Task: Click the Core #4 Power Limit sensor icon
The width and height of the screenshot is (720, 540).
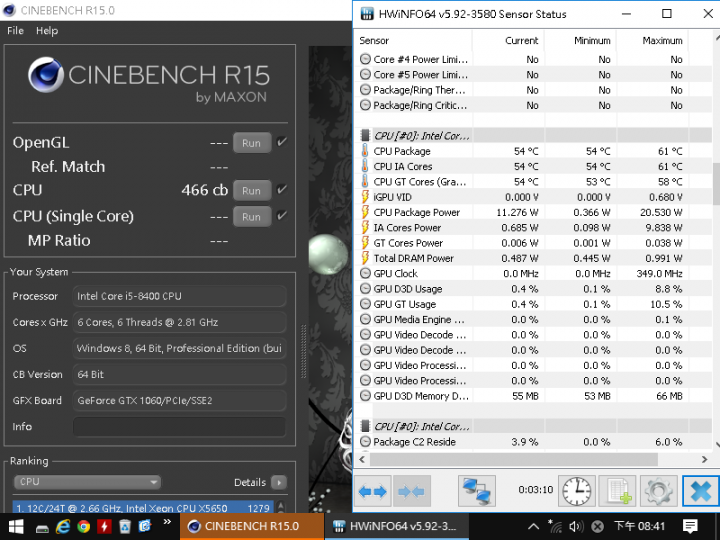Action: pyautogui.click(x=365, y=59)
